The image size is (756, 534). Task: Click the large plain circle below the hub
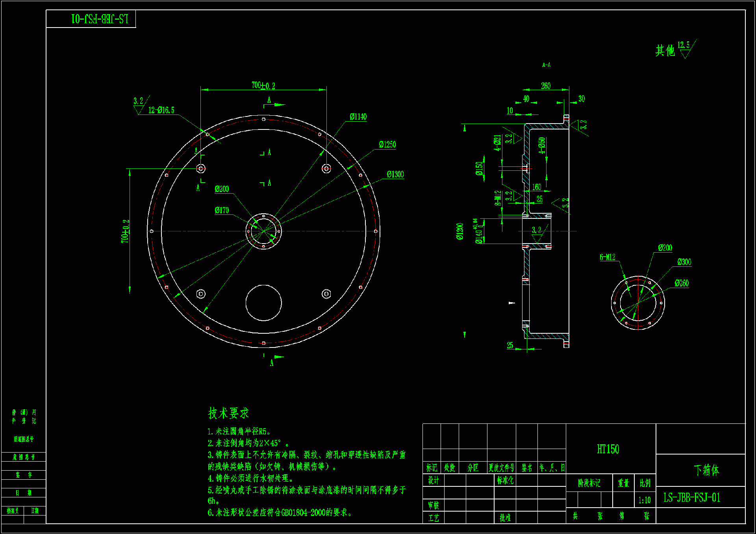click(263, 303)
